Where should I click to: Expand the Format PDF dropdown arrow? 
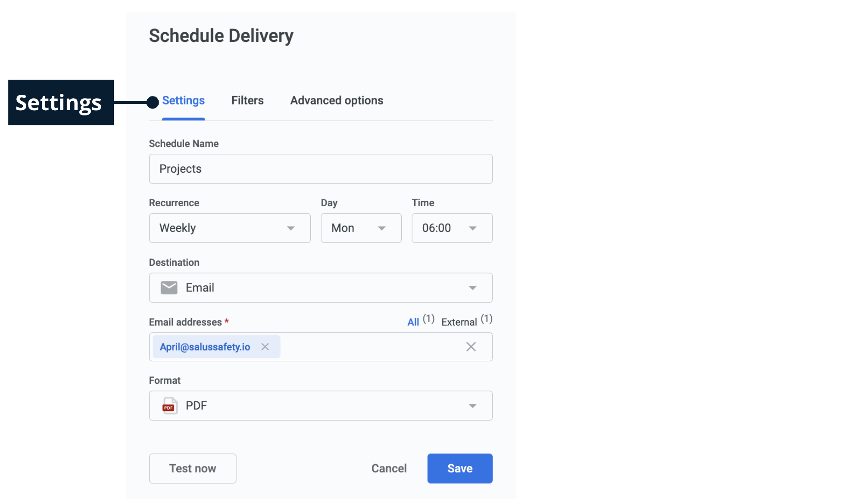tap(472, 406)
